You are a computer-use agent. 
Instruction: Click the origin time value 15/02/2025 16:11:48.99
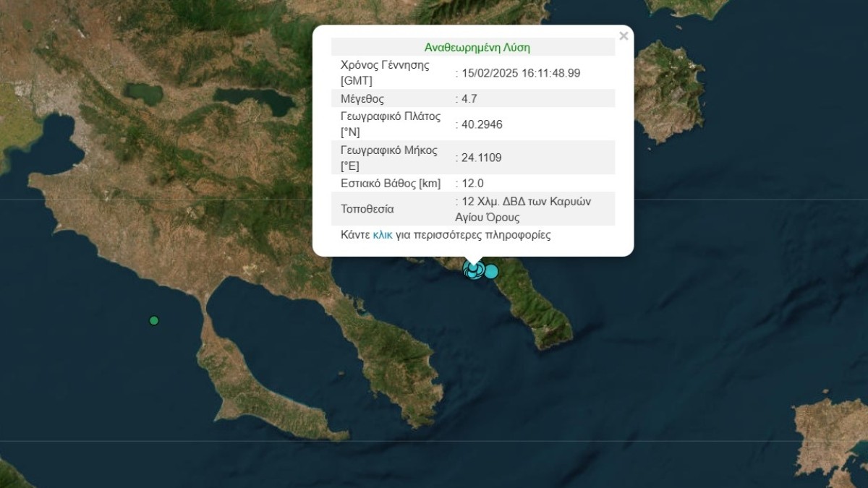pos(522,73)
